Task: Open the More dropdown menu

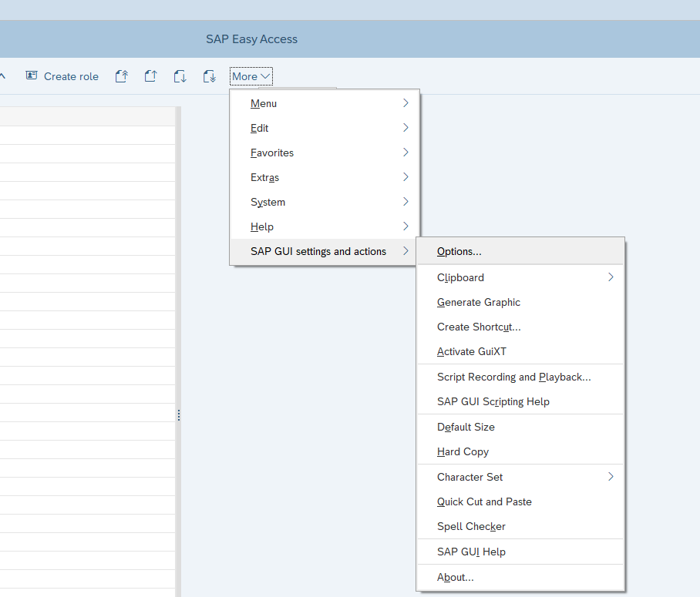Action: [251, 76]
